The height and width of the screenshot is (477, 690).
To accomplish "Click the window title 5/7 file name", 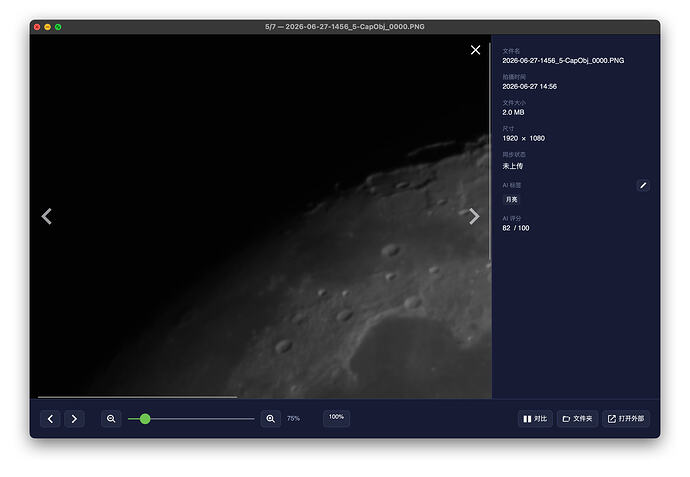I will (345, 27).
